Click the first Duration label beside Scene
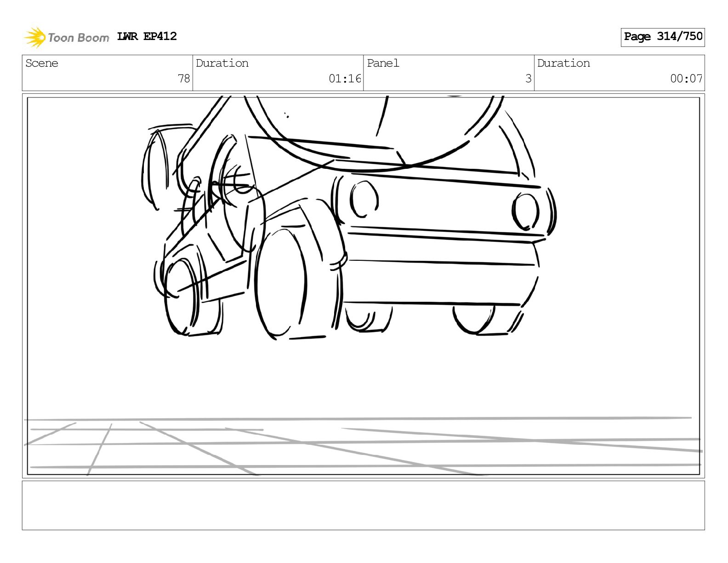 222,63
